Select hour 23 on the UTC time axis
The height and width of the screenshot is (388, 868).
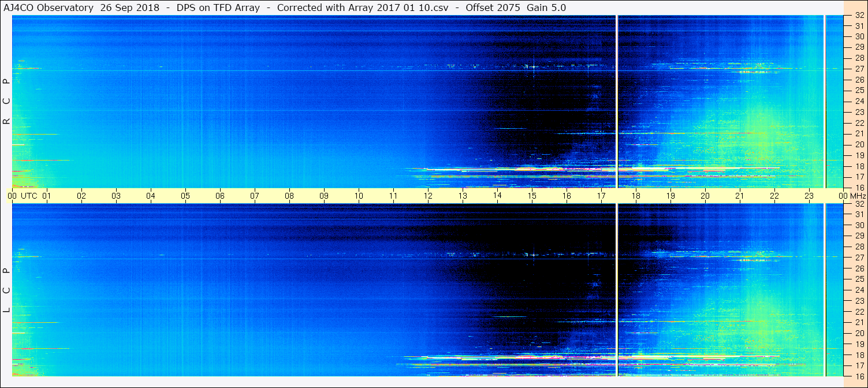pyautogui.click(x=809, y=196)
